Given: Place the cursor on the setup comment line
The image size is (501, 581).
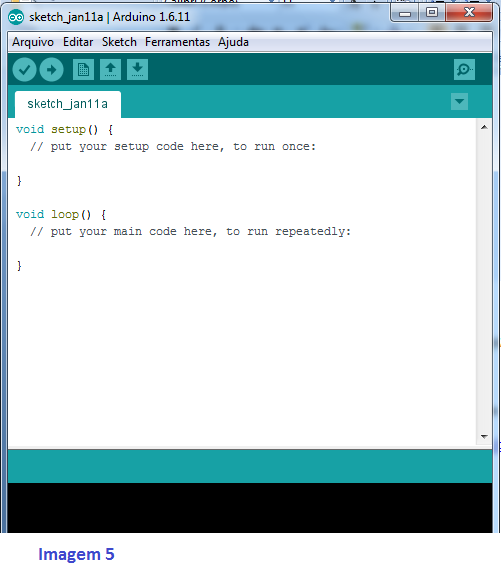Looking at the screenshot, I should pyautogui.click(x=173, y=147).
